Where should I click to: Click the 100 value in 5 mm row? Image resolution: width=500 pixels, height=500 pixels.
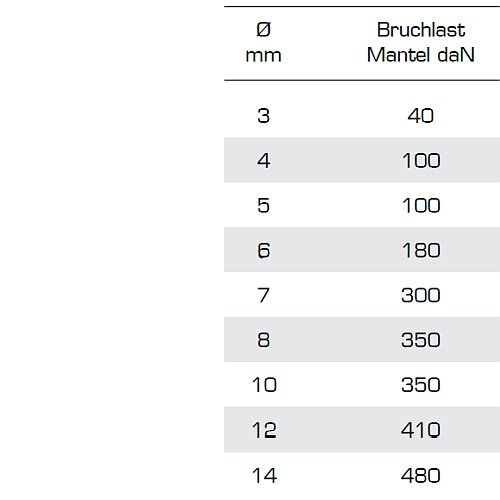click(421, 205)
